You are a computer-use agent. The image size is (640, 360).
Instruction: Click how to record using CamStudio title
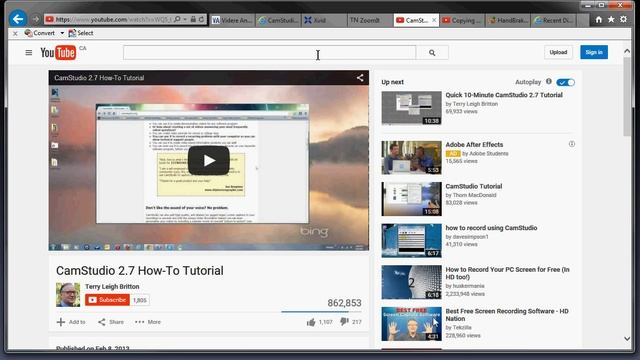coord(491,228)
